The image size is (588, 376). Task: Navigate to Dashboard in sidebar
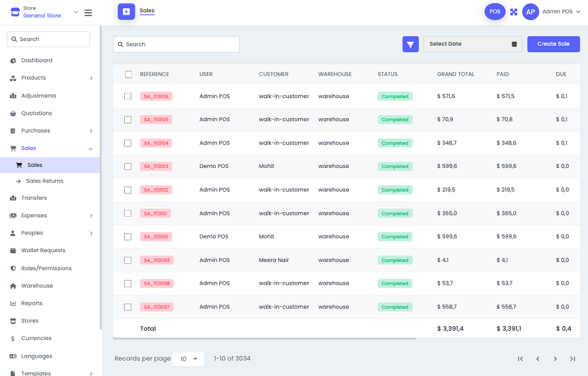(36, 61)
